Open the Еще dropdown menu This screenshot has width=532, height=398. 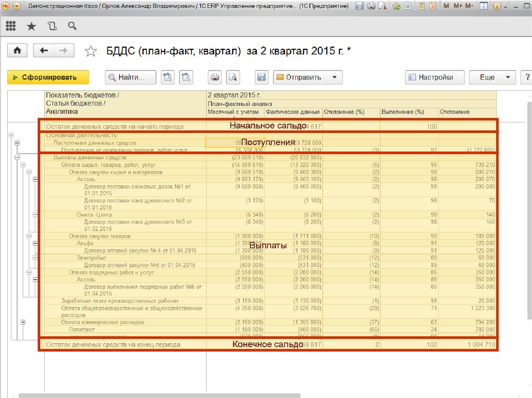[x=492, y=77]
